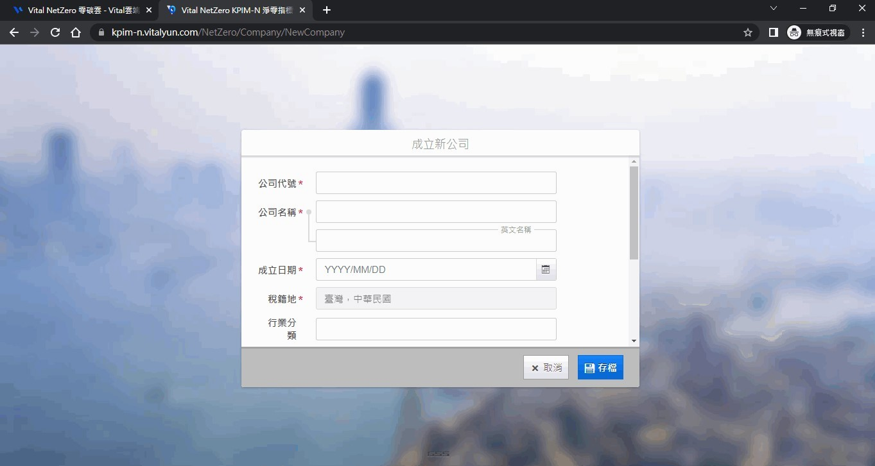Click the English name 英文名稱 field
This screenshot has height=466, width=875.
tap(436, 242)
